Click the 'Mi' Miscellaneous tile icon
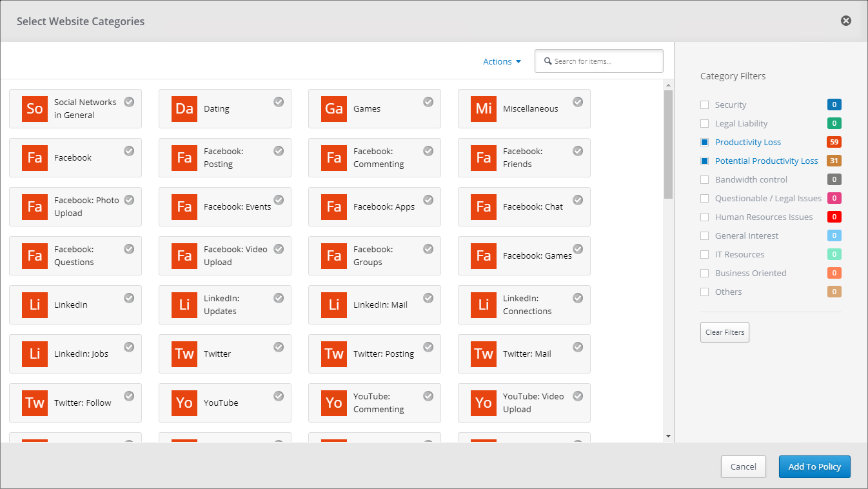This screenshot has height=489, width=868. (484, 108)
